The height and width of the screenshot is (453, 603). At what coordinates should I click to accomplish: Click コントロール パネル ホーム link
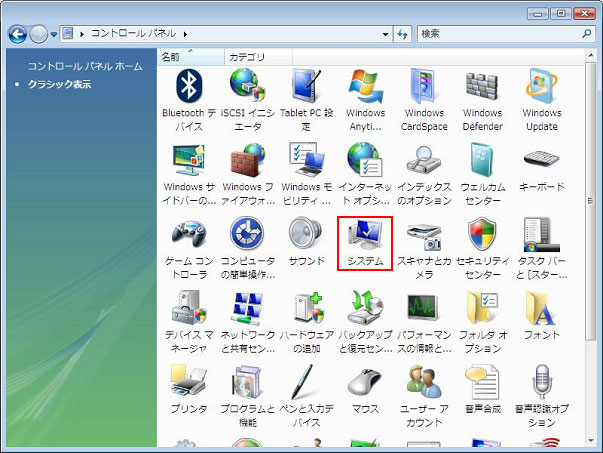(x=85, y=66)
